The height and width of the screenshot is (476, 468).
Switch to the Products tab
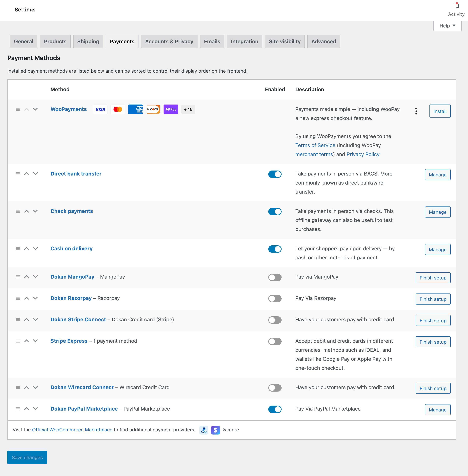[x=55, y=41]
